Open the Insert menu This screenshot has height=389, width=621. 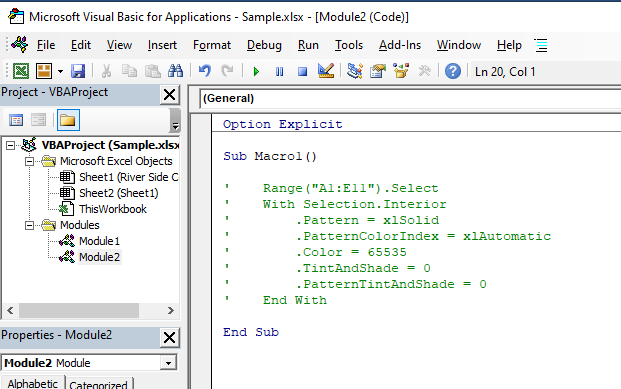[x=162, y=45]
